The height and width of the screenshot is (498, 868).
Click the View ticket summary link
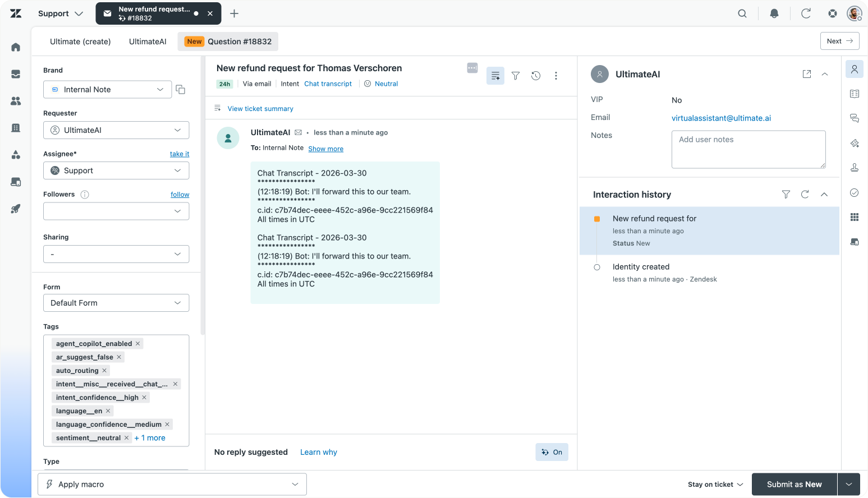coord(260,109)
